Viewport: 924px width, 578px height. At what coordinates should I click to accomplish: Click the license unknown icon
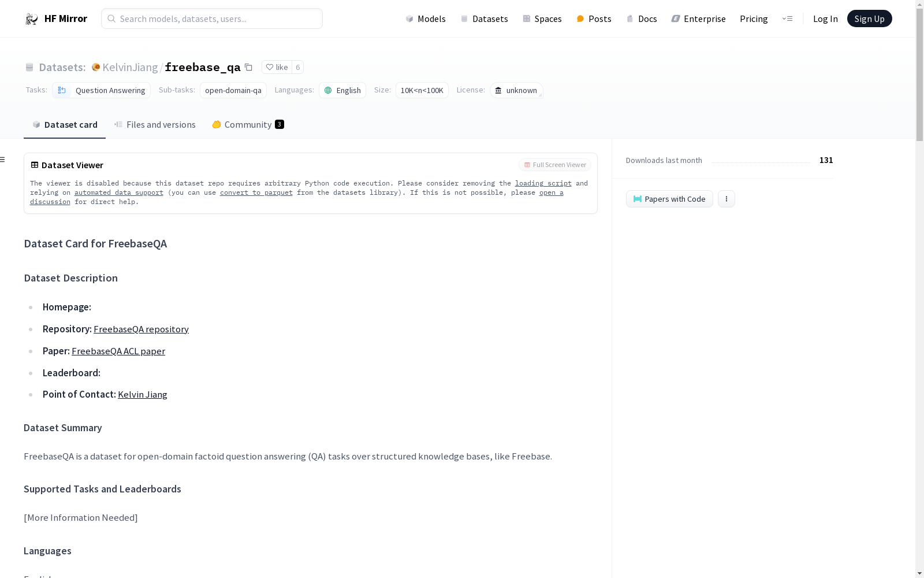click(498, 90)
